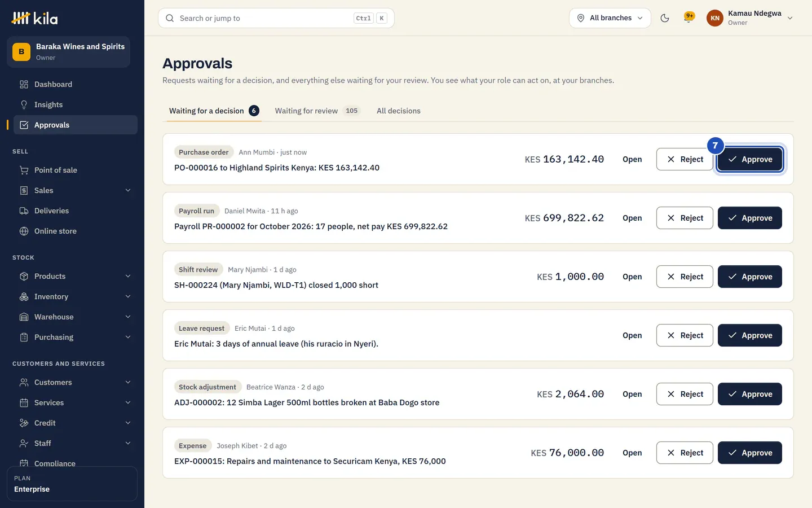This screenshot has width=812, height=508.
Task: Click the Services calendar icon
Action: coord(24,402)
